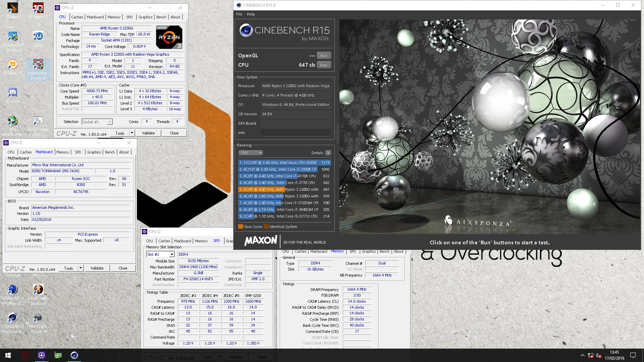Show hidden system tray icons
Screen dimensions: 644x362
[x=582, y=355]
